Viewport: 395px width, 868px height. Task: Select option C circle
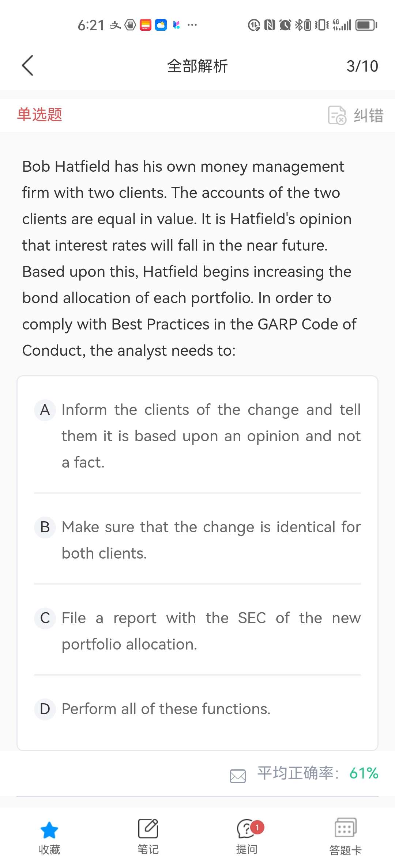tap(45, 618)
